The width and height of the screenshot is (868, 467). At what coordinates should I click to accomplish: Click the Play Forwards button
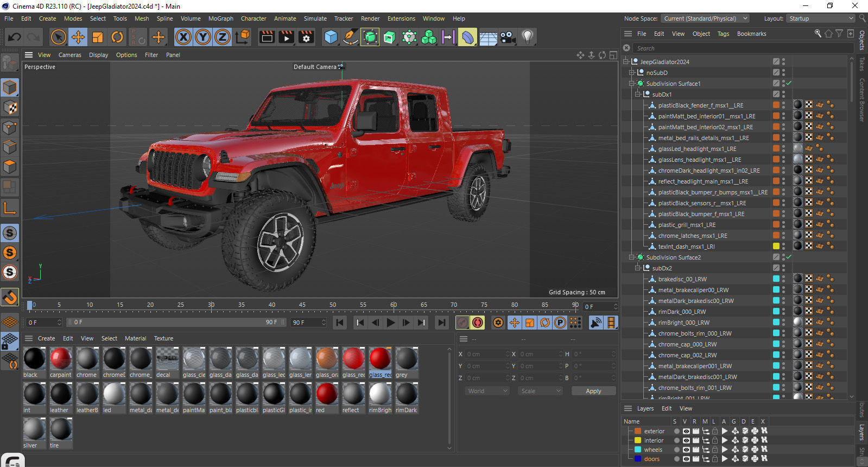[390, 323]
